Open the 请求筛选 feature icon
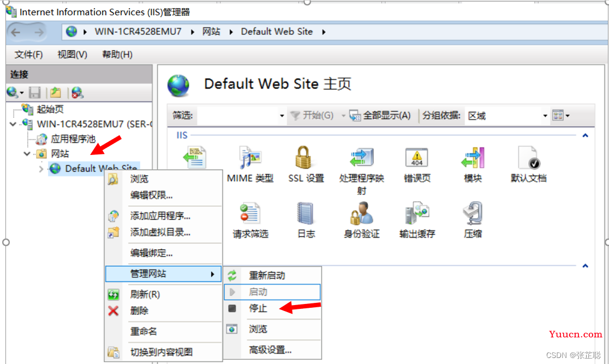609x364 pixels. 250,213
